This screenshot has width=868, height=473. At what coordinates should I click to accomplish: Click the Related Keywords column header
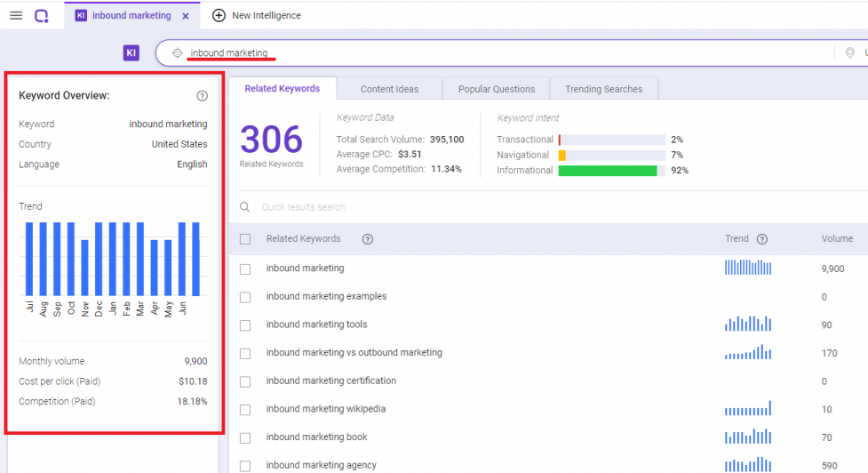(x=303, y=238)
